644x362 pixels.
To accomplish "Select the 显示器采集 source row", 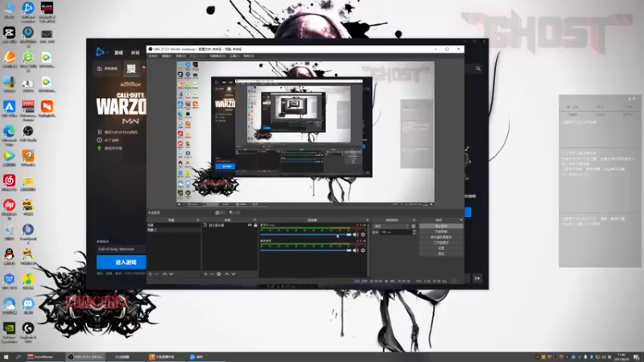I will [x=230, y=225].
